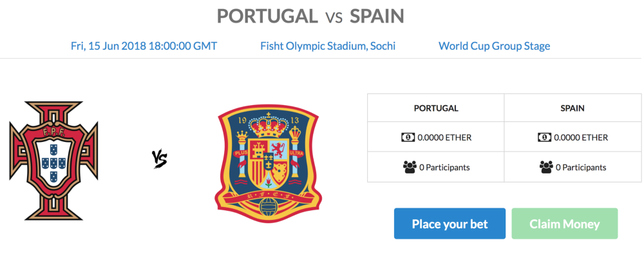Open the match date and time link
The width and height of the screenshot is (644, 258).
pos(144,46)
